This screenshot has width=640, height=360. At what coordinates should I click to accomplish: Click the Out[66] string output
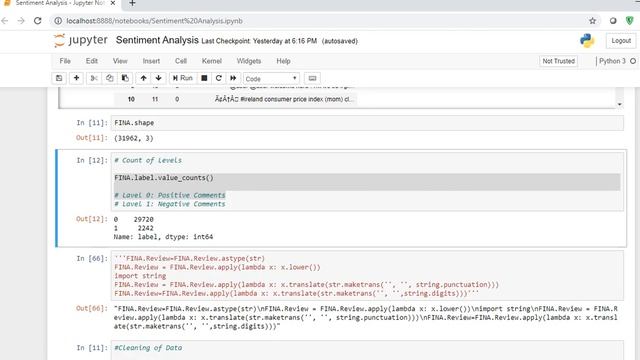tap(366, 318)
